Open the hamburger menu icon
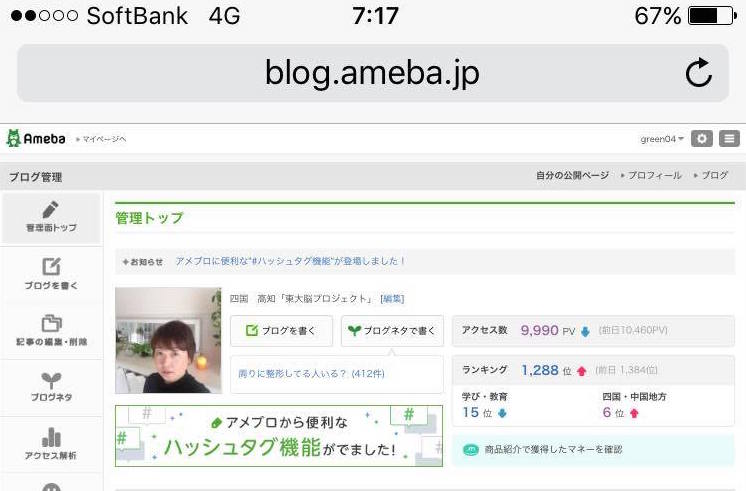The width and height of the screenshot is (746, 491). pos(729,138)
